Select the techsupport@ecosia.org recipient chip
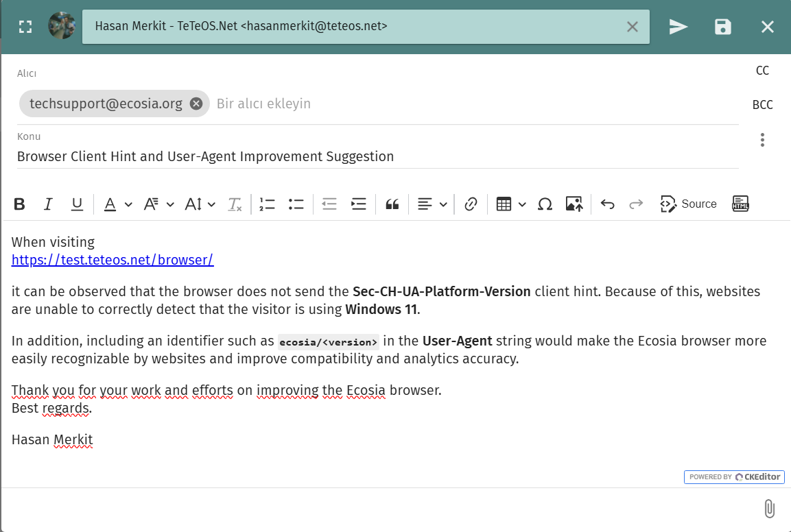 point(106,104)
